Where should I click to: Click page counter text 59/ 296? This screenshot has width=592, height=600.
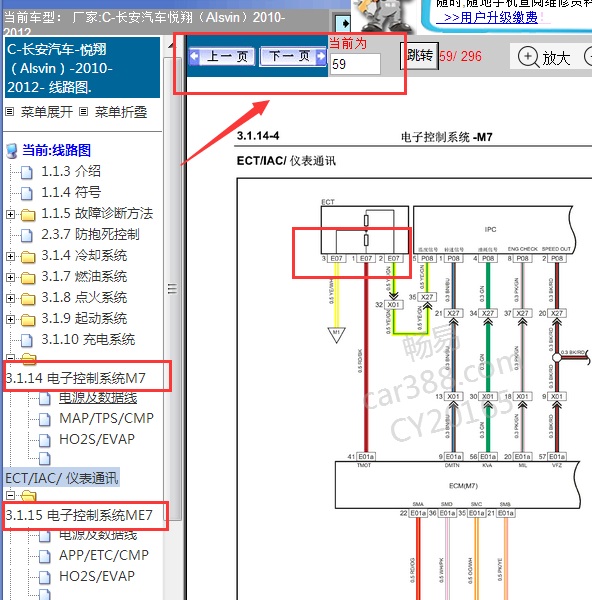pyautogui.click(x=460, y=57)
